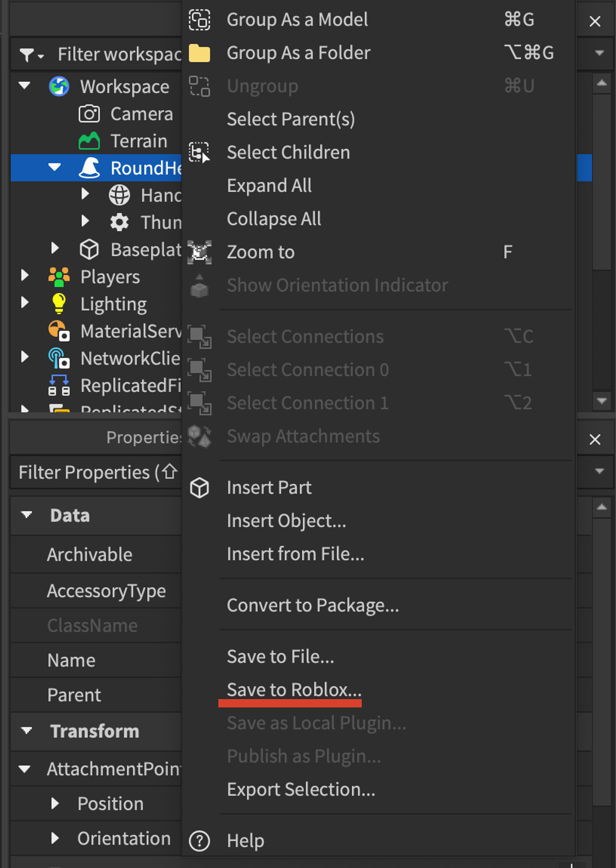This screenshot has height=868, width=616.
Task: Click the Baseplate part icon
Action: (x=89, y=249)
